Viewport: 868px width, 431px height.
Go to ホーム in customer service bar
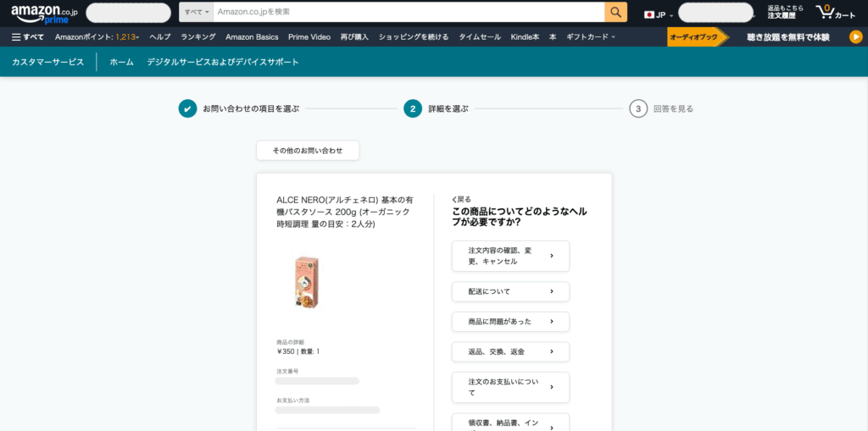(x=122, y=62)
